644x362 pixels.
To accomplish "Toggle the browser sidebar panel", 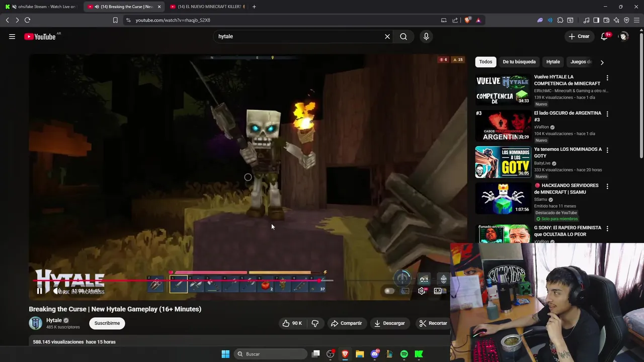I will click(596, 20).
